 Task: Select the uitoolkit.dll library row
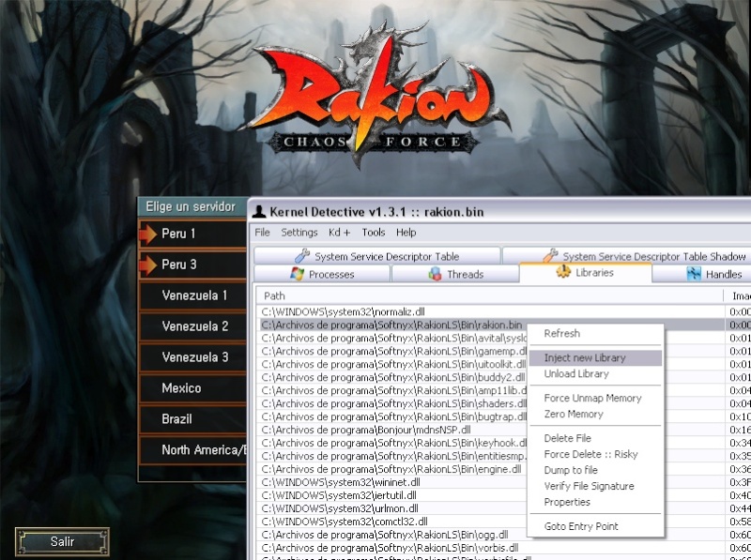point(392,364)
